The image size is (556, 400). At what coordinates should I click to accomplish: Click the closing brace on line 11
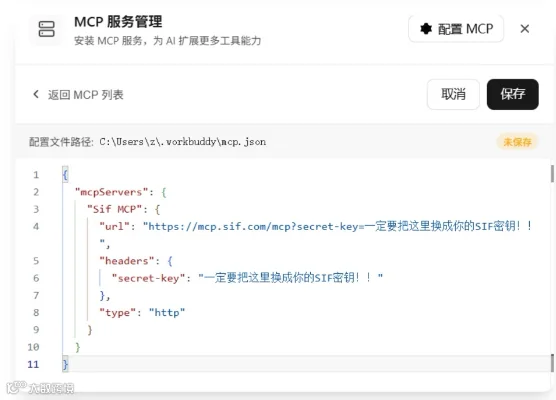coord(65,364)
